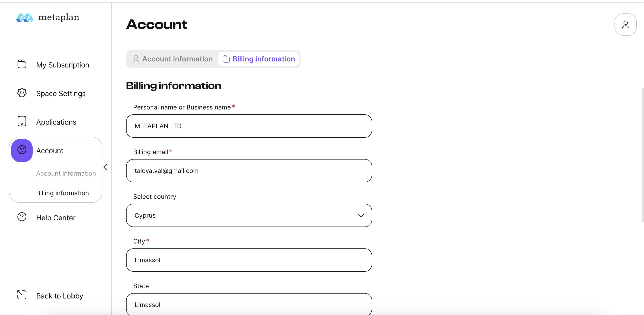The image size is (644, 315).
Task: Collapse the sidebar with the chevron
Action: (x=106, y=167)
